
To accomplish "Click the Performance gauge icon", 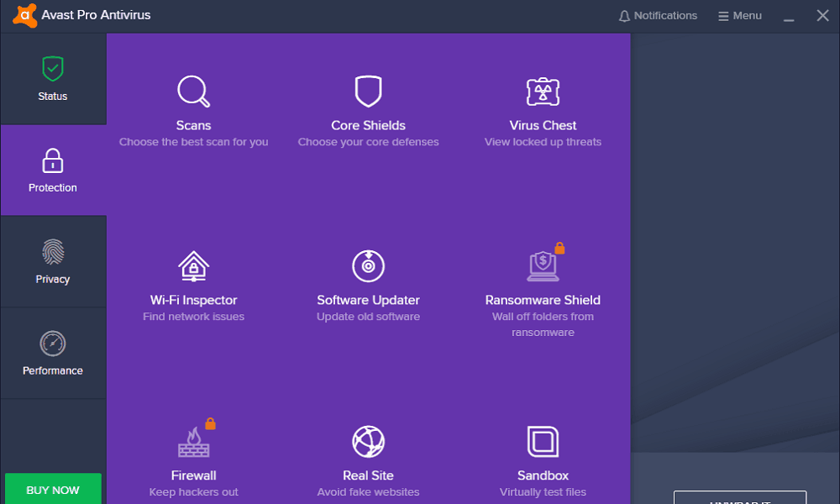I will (52, 344).
